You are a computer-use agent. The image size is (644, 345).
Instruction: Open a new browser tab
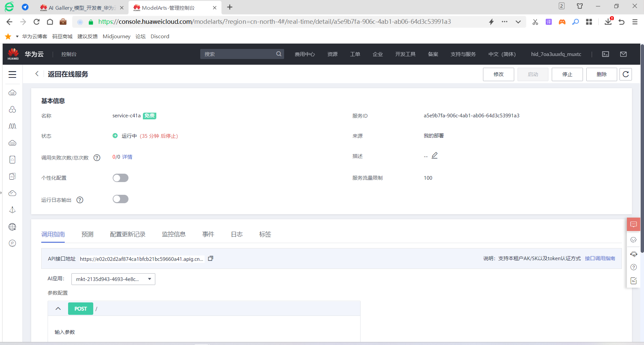click(x=230, y=7)
